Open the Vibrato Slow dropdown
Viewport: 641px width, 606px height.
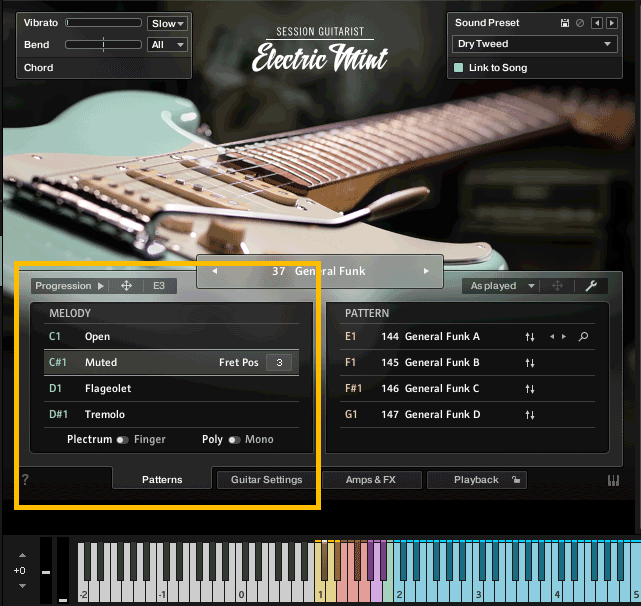pos(167,23)
